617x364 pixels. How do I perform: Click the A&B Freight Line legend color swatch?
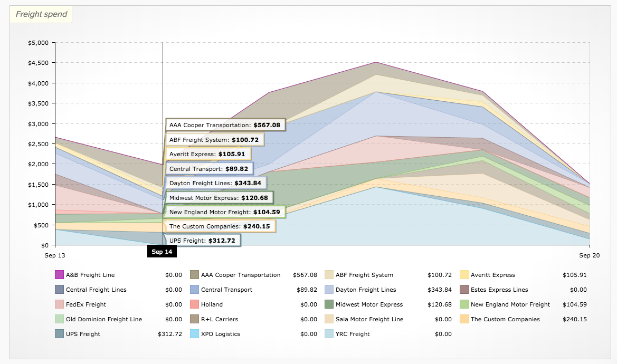(59, 275)
